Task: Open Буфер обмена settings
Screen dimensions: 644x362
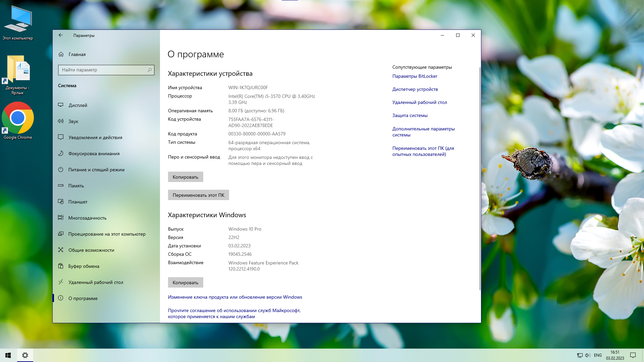Action: (x=84, y=266)
